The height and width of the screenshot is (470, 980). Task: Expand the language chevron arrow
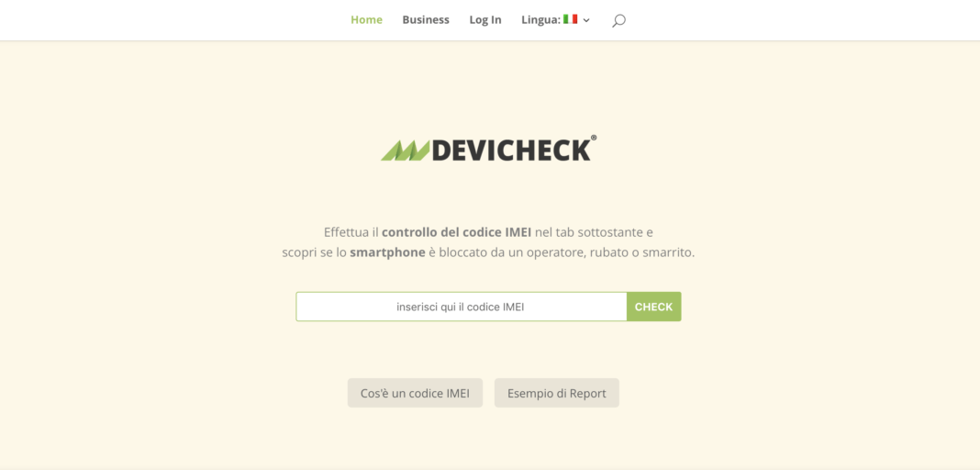[586, 20]
